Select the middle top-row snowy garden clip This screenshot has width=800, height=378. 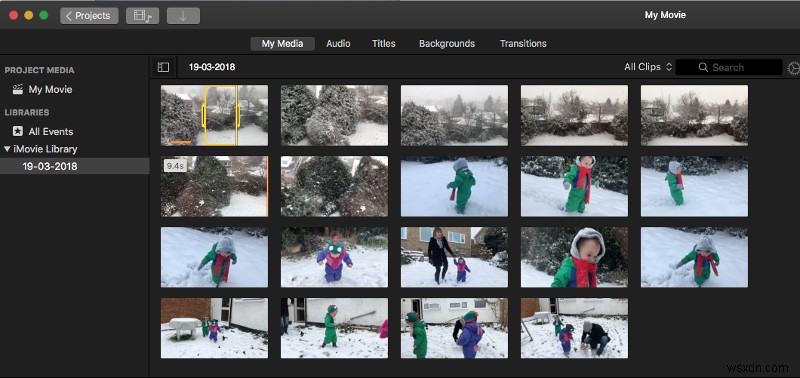454,115
